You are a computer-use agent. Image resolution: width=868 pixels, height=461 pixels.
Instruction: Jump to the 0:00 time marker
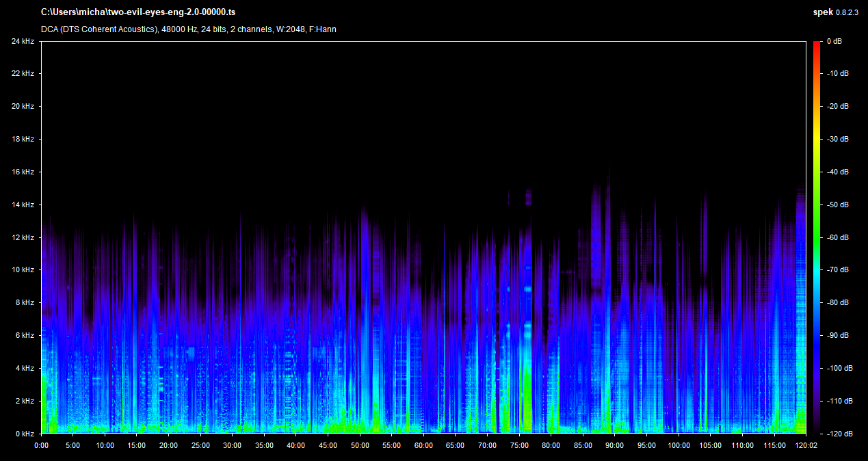41,445
